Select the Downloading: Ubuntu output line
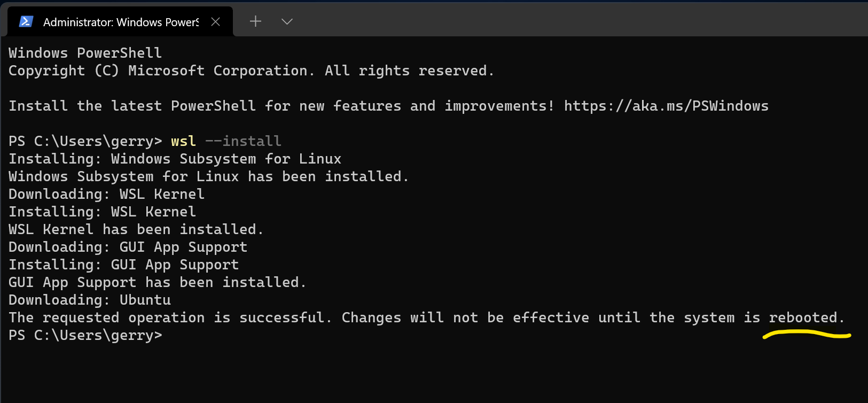Screen dimensions: 868x403 [89, 299]
